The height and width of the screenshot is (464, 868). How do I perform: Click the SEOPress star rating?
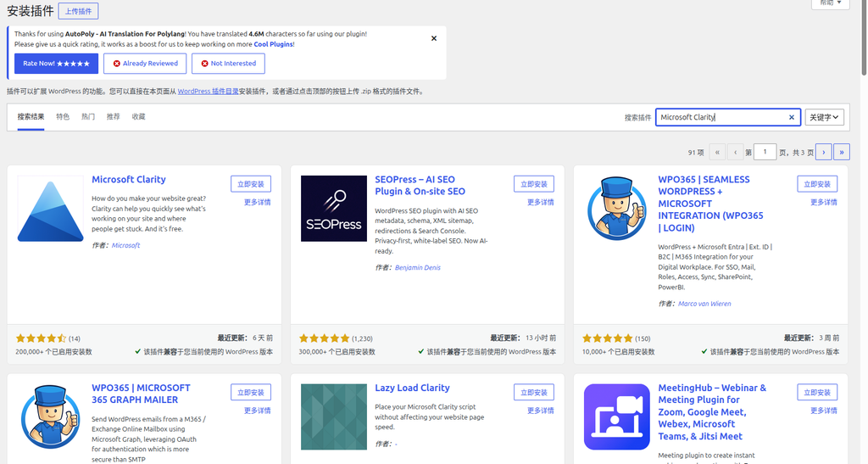click(x=325, y=338)
